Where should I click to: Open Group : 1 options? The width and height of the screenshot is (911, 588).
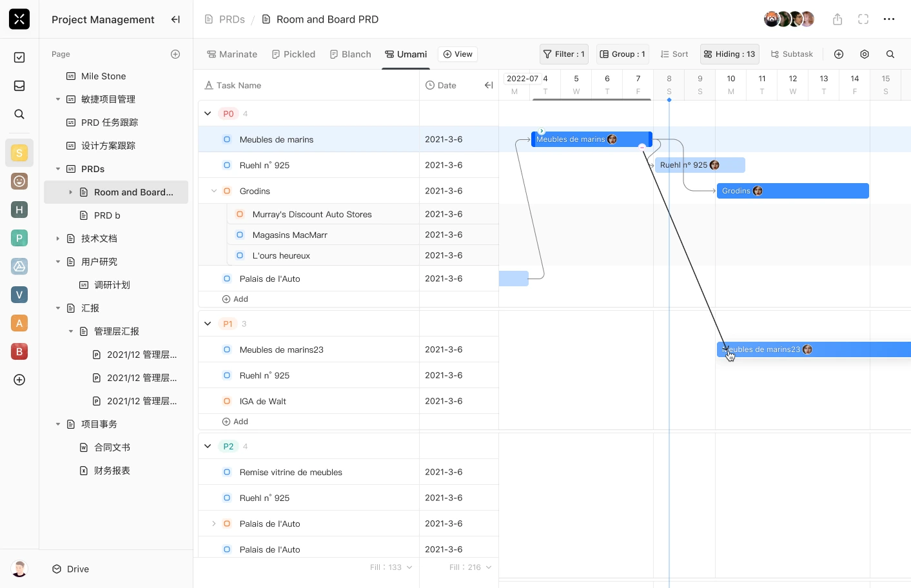(x=623, y=54)
